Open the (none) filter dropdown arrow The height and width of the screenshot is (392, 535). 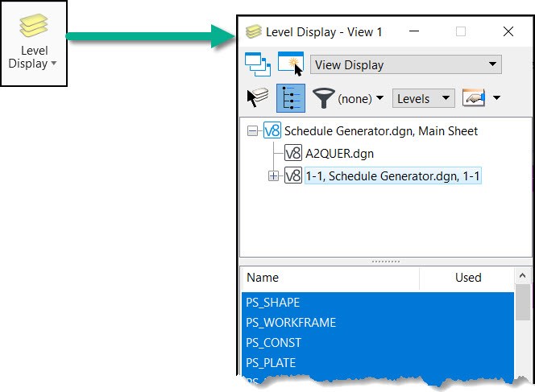coord(379,98)
